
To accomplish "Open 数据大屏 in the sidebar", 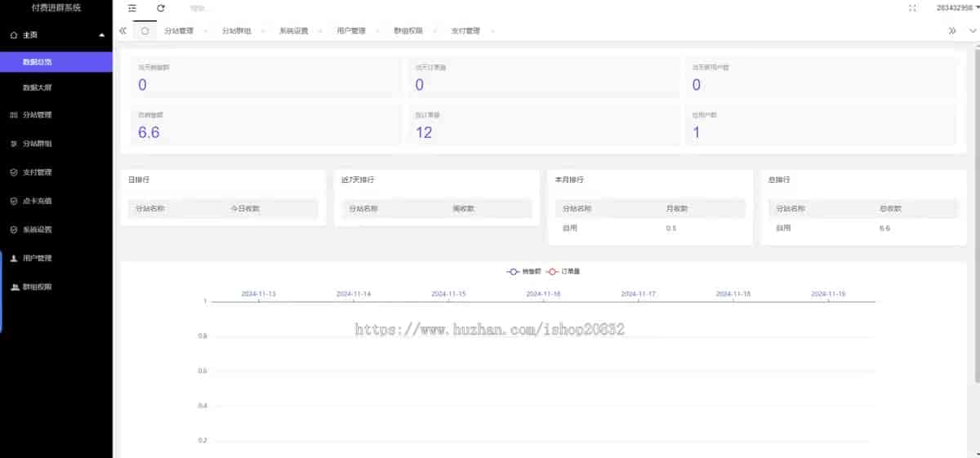I will tap(38, 87).
